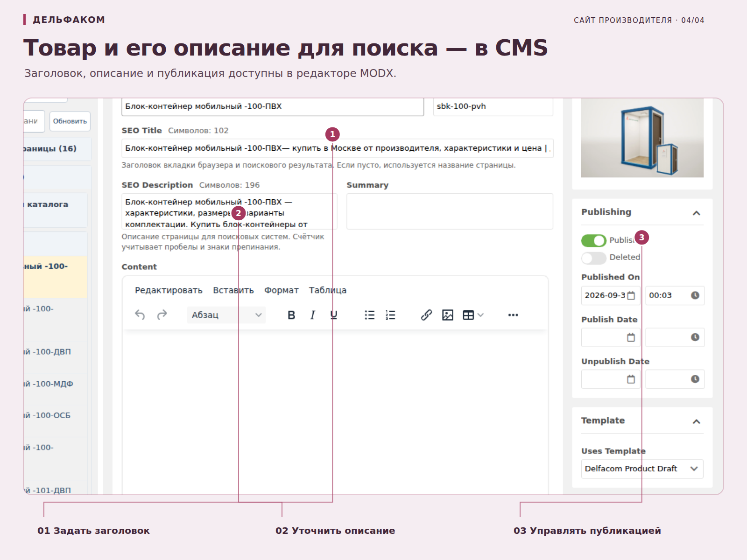Toggle the Deleted switch on
The height and width of the screenshot is (560, 747).
tap(594, 258)
